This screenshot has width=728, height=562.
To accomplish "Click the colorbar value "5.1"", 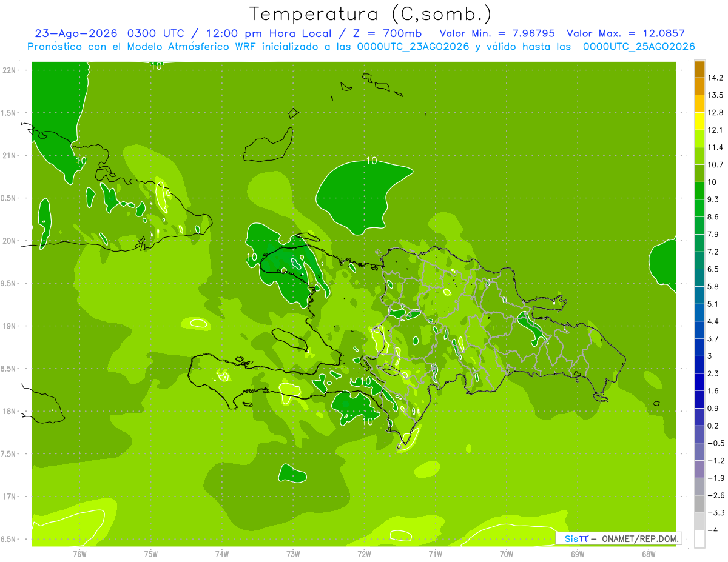I will tap(713, 304).
